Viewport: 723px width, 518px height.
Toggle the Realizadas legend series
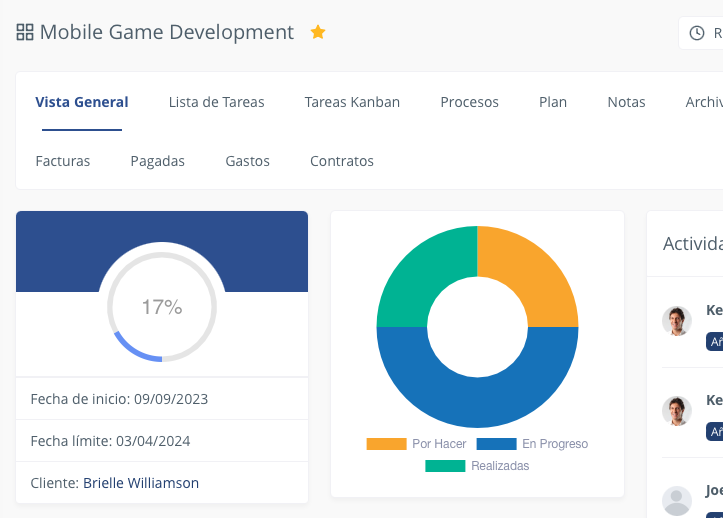pyautogui.click(x=477, y=465)
